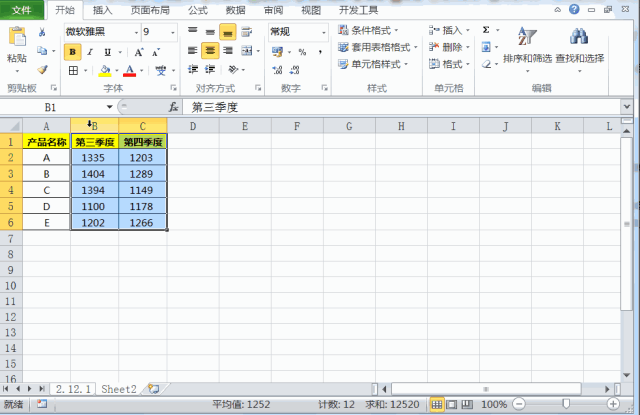Switch to Page Layout view
Viewport: 640px width, 415px height.
click(x=452, y=404)
